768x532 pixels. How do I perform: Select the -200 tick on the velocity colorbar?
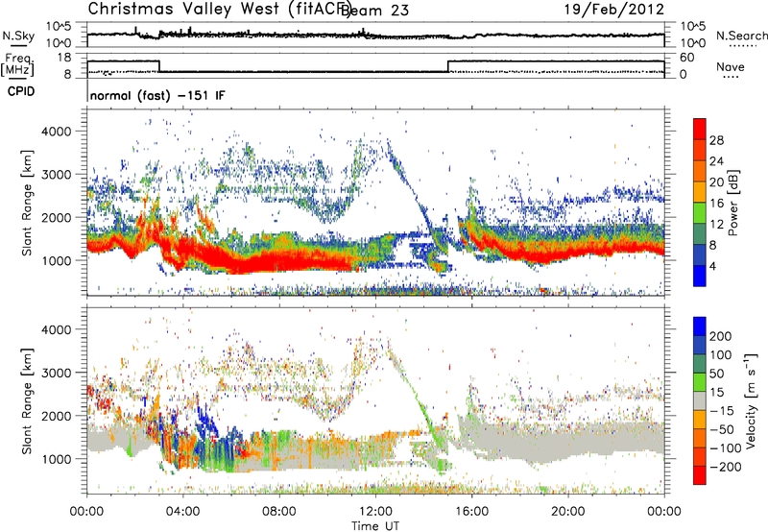pos(726,467)
